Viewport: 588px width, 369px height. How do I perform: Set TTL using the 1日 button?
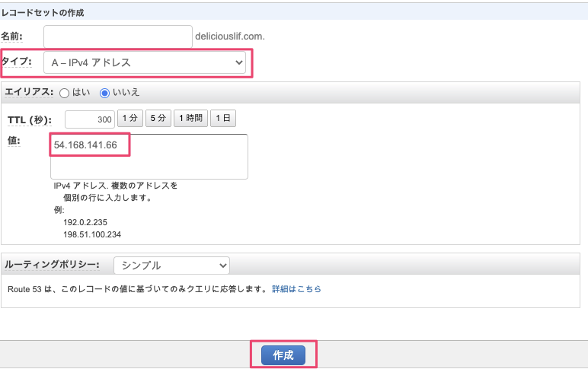coord(223,119)
